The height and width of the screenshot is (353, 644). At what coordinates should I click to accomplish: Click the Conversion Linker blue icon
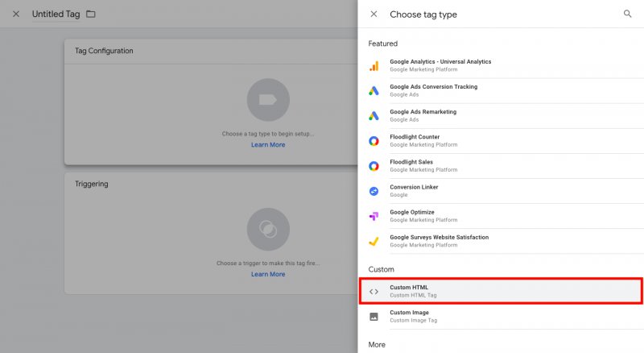click(374, 191)
